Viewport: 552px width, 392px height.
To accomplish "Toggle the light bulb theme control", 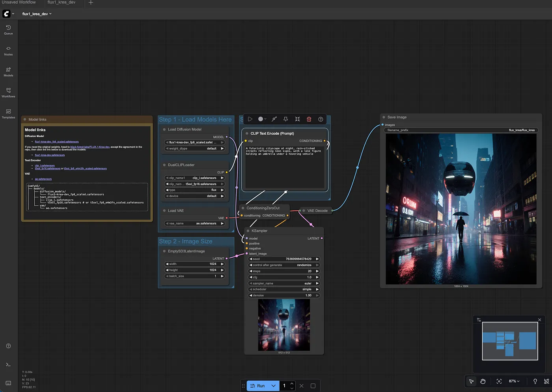I will 535,381.
